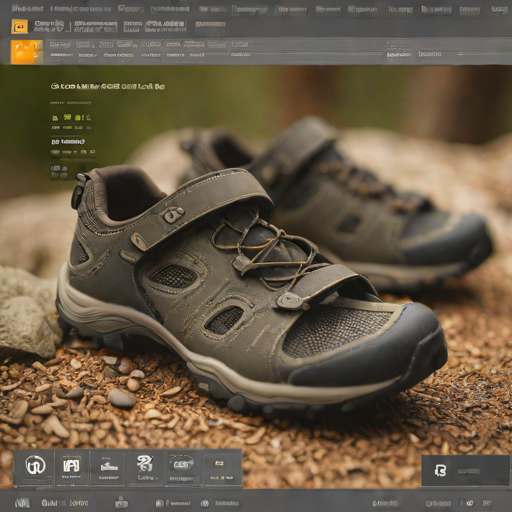The width and height of the screenshot is (512, 512).
Task: Click the G-shaped icon in the dark corner panel
Action: point(440,471)
